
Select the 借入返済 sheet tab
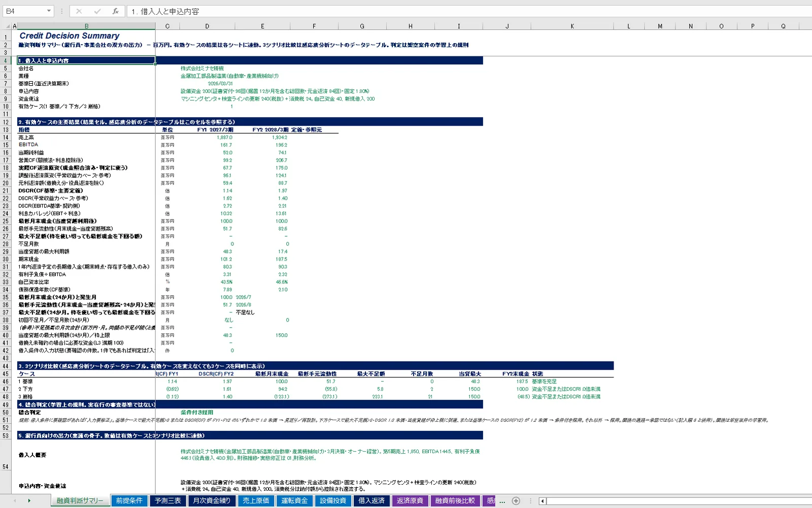pyautogui.click(x=371, y=501)
